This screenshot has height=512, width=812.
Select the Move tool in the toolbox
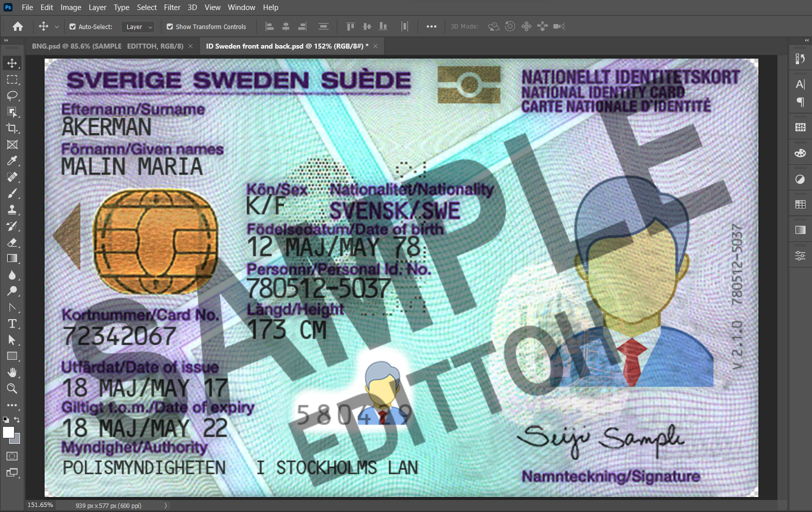[x=12, y=63]
